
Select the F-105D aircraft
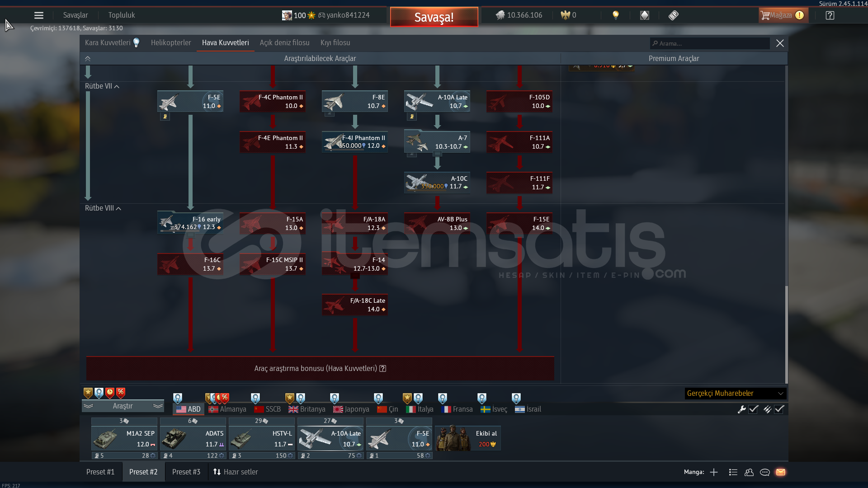519,102
